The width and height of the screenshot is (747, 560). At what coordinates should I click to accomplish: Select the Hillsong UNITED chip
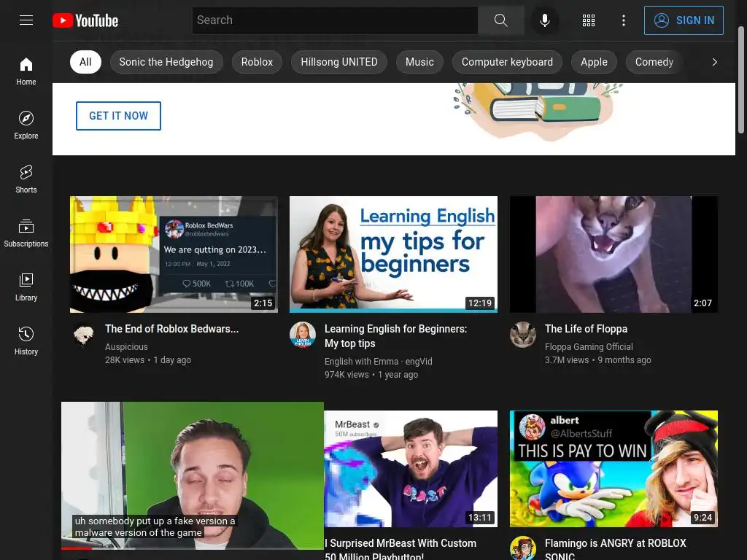click(339, 62)
